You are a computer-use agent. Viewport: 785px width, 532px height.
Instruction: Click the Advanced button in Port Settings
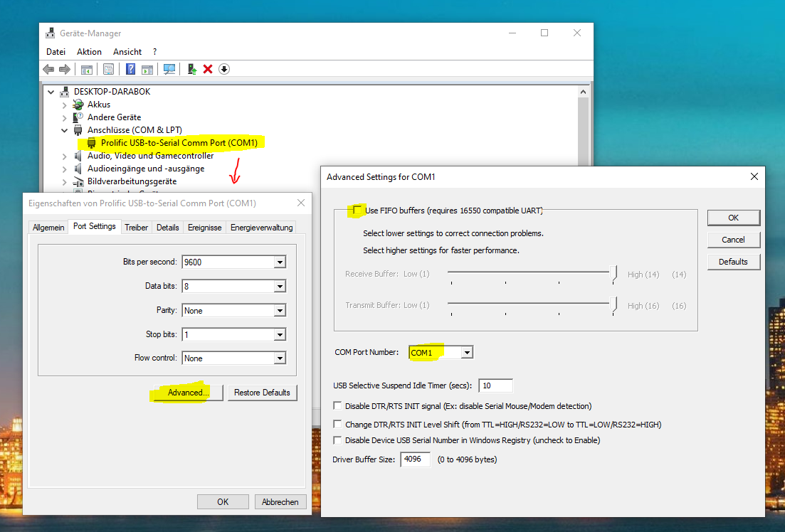pyautogui.click(x=186, y=392)
